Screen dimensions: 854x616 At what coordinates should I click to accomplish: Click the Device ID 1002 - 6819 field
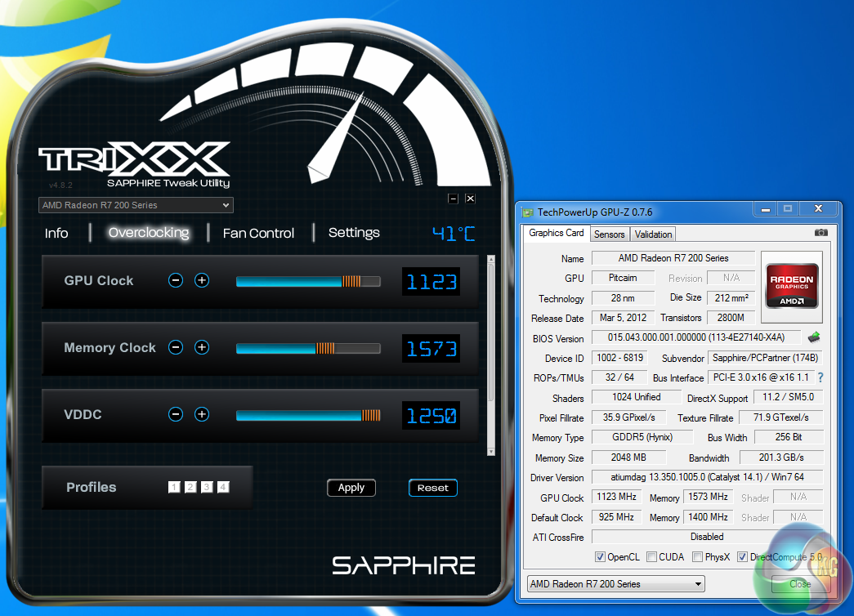point(619,358)
